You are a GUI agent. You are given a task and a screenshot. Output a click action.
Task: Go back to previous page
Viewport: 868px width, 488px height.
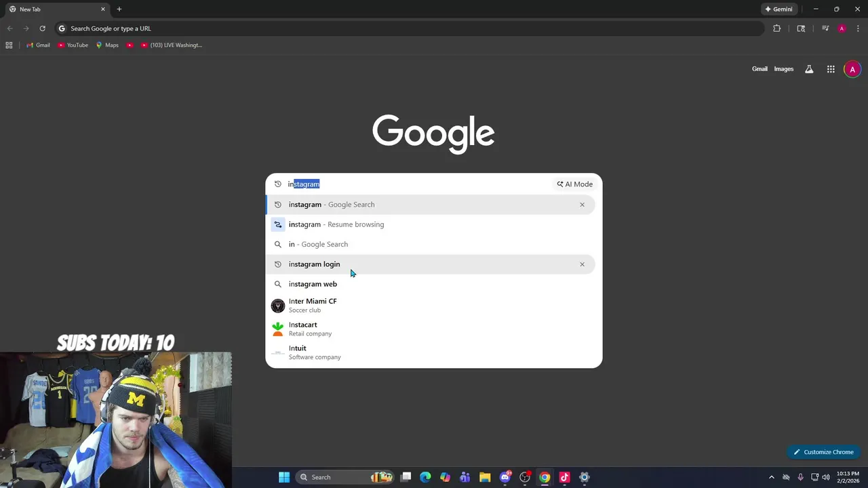tap(9, 28)
